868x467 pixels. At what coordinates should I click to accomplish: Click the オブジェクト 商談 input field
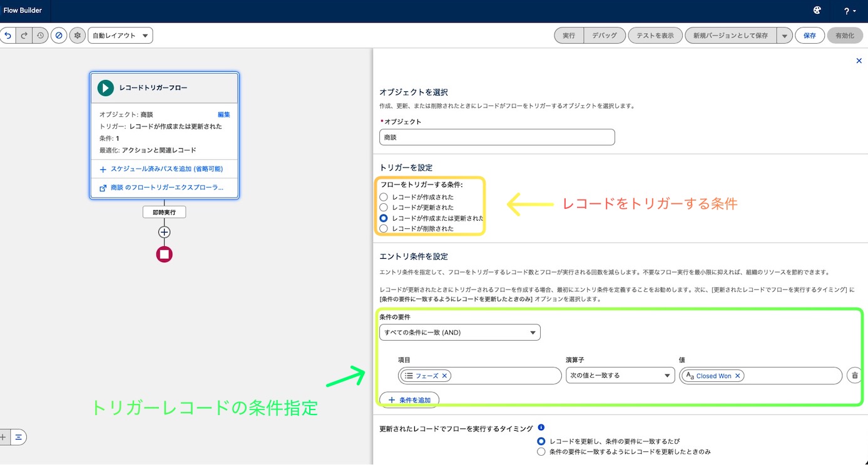coord(497,137)
